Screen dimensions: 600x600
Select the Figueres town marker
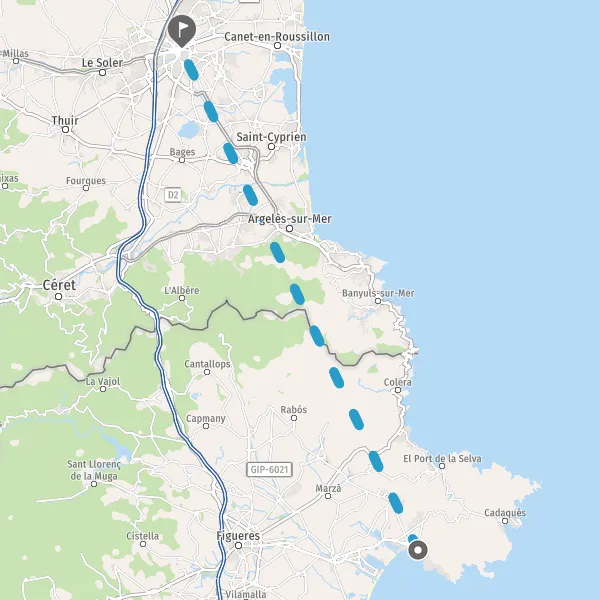[238, 545]
